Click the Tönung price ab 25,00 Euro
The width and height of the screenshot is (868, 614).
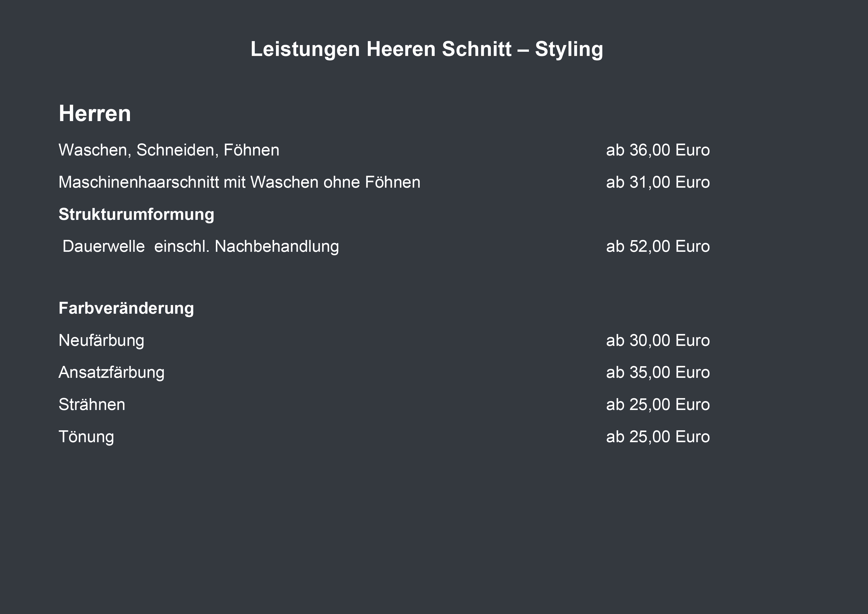(x=658, y=437)
